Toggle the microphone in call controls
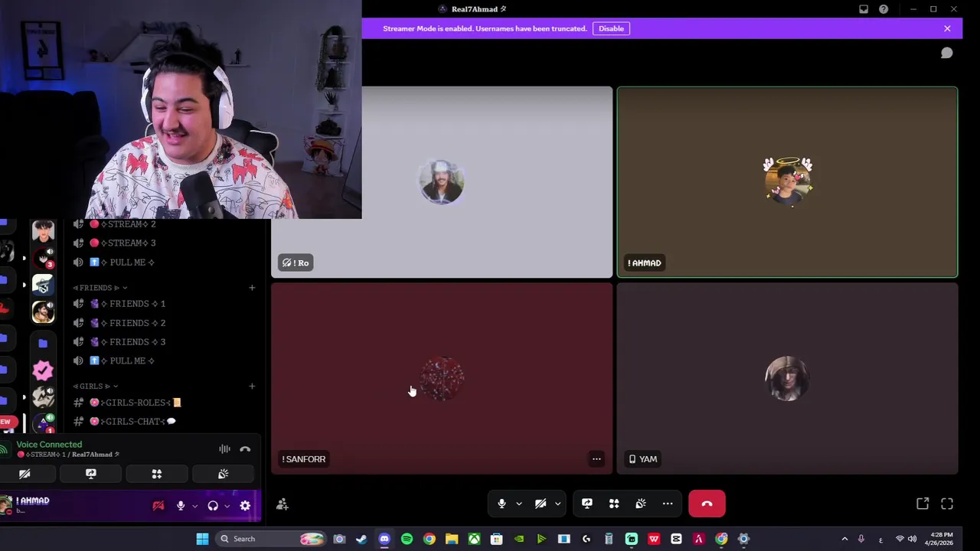The width and height of the screenshot is (980, 551). click(501, 504)
